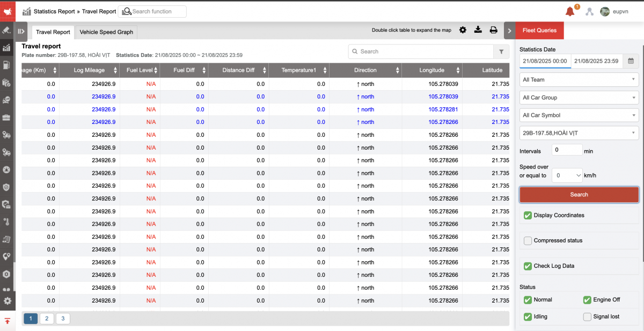Image resolution: width=644 pixels, height=331 pixels.
Task: Click the Travel report heading text
Action: 41,47
